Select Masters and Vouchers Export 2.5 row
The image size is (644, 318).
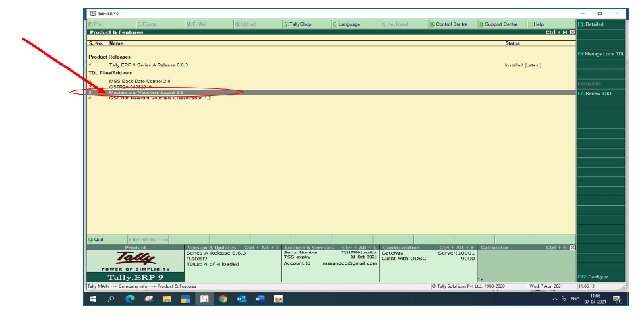tap(331, 93)
